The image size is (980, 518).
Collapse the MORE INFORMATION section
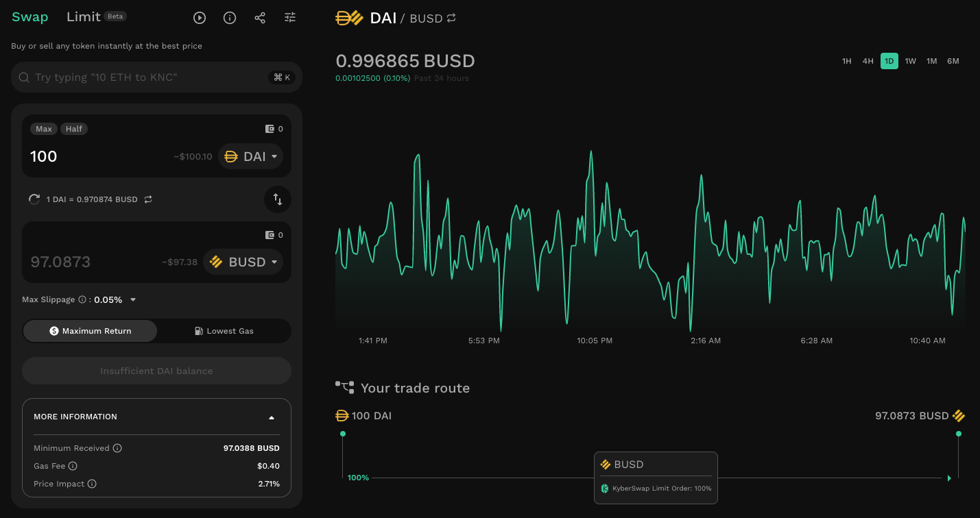[272, 417]
